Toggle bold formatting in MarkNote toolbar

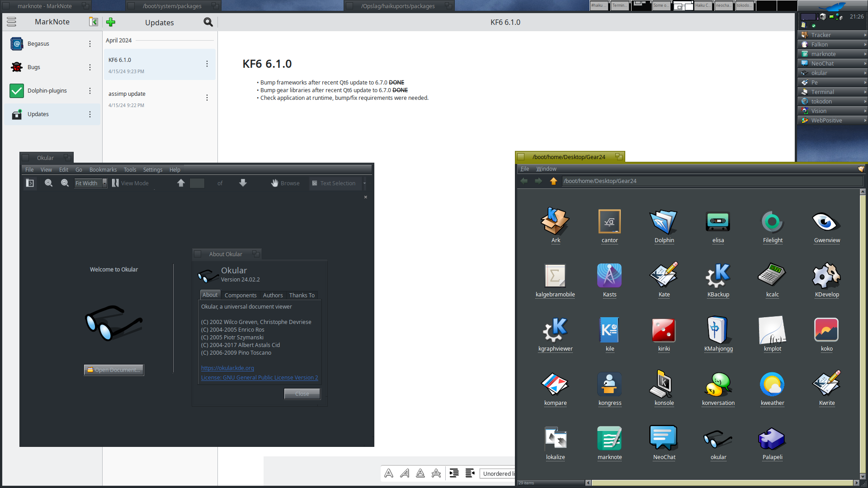[389, 473]
